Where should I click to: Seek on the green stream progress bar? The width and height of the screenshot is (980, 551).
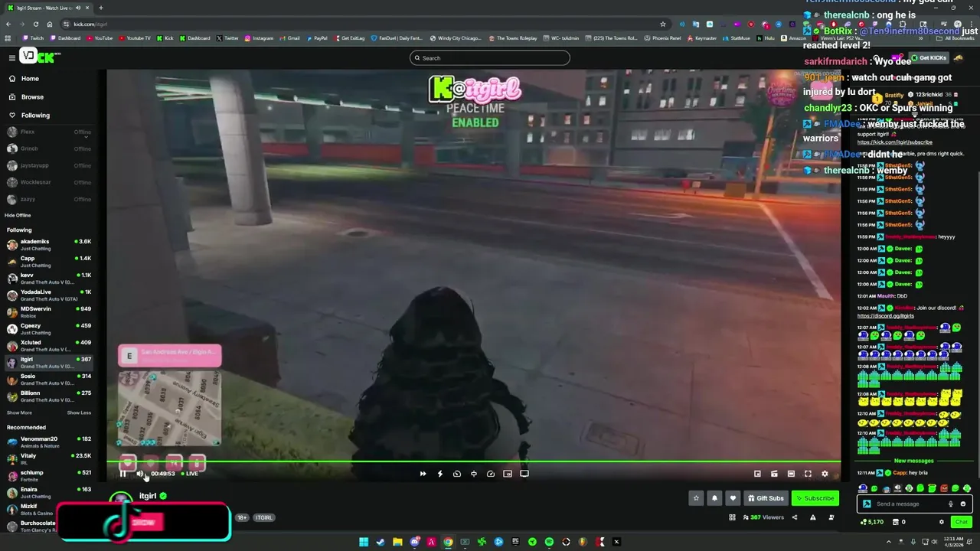click(474, 461)
